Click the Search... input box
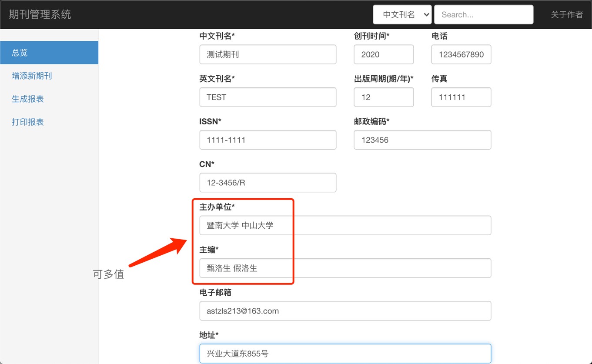 click(x=484, y=14)
